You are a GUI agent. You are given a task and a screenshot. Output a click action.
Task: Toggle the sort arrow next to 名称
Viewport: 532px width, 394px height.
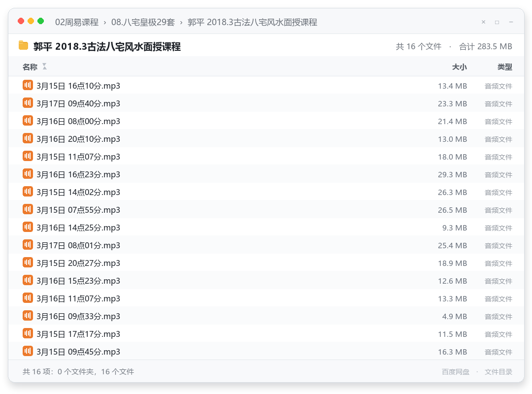[x=44, y=66]
